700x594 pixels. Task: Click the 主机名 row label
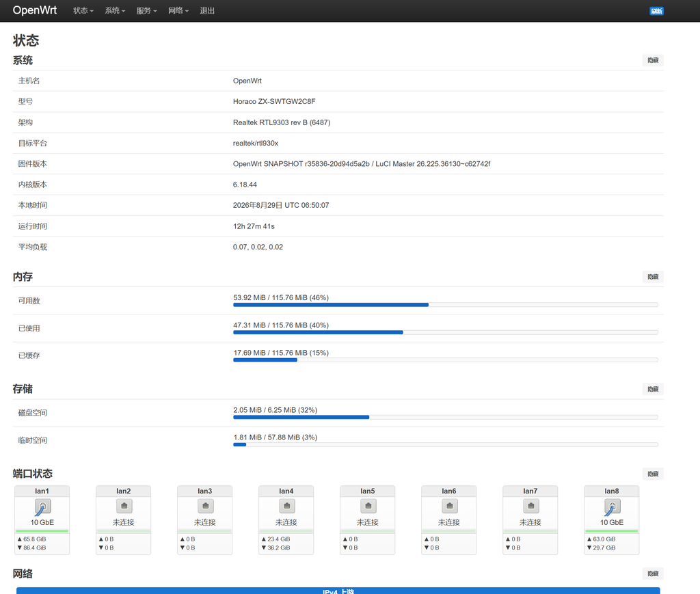pos(29,81)
